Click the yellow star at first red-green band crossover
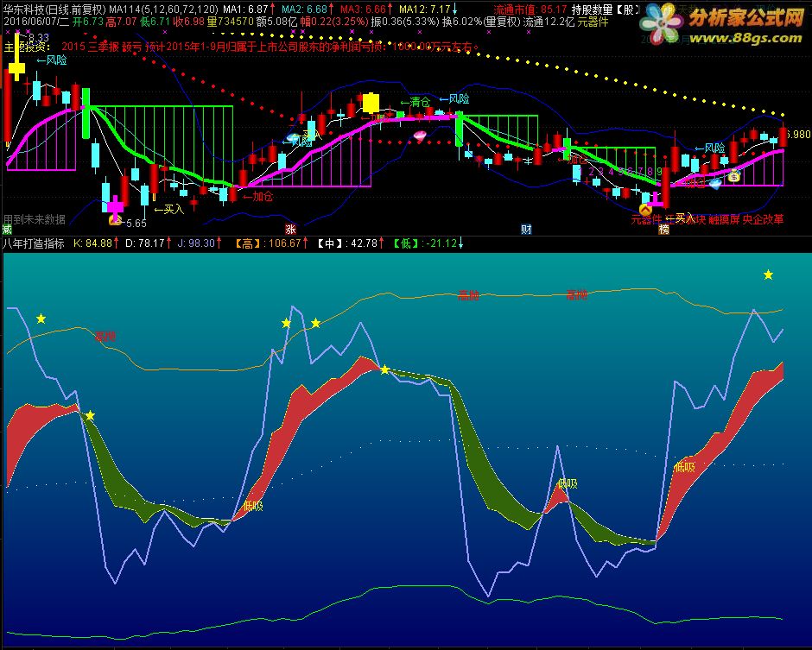The height and width of the screenshot is (650, 812). point(90,415)
